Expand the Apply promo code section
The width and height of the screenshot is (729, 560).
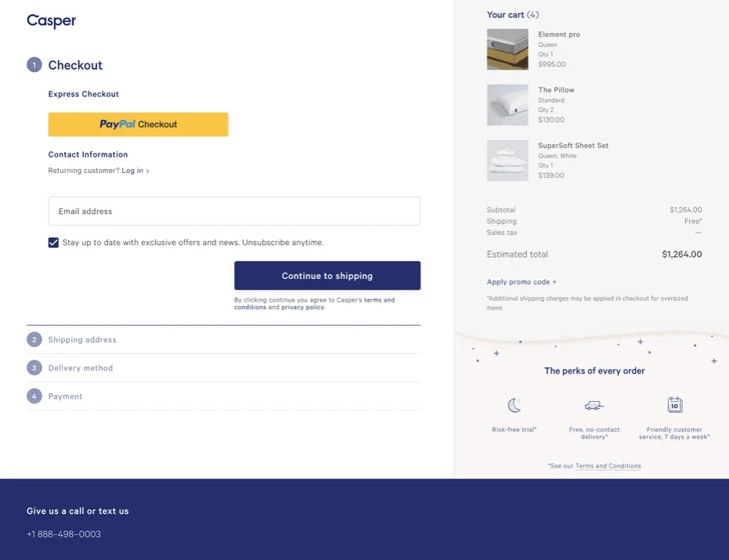tap(521, 282)
